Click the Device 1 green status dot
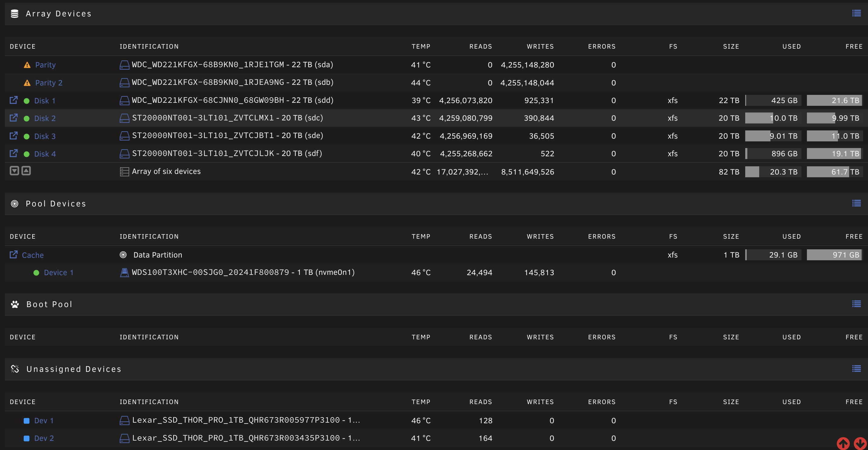Viewport: 868px width, 450px height. coord(36,273)
